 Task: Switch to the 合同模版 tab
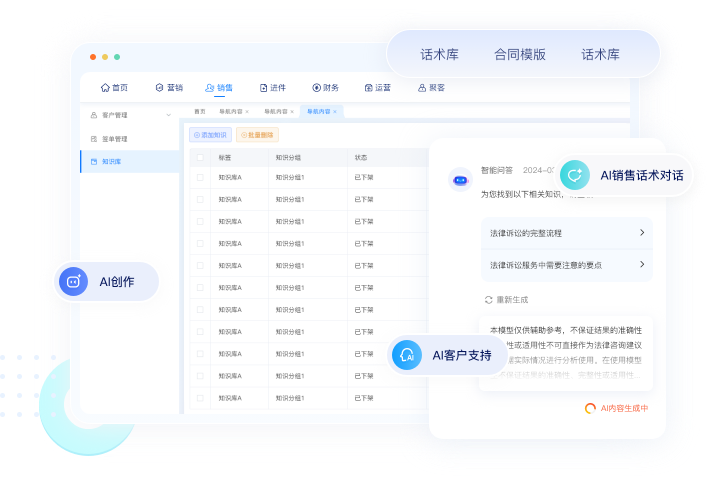click(520, 55)
